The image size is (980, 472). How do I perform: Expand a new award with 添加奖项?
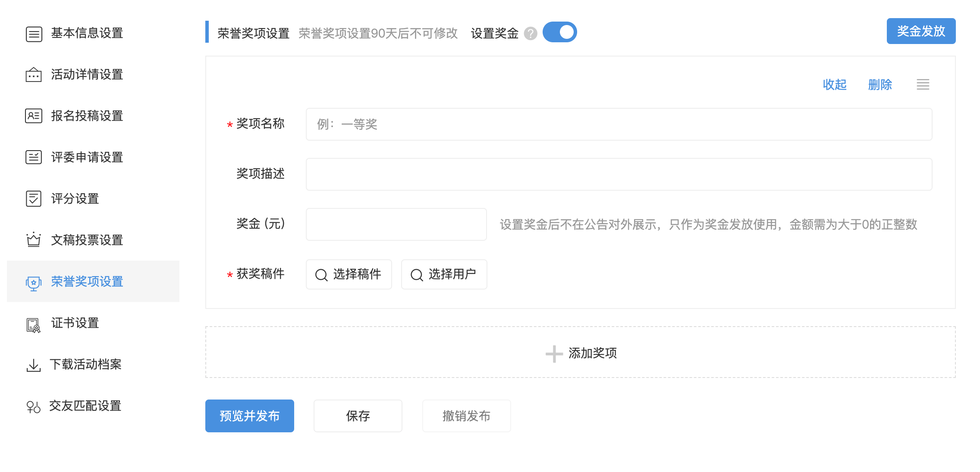(581, 353)
